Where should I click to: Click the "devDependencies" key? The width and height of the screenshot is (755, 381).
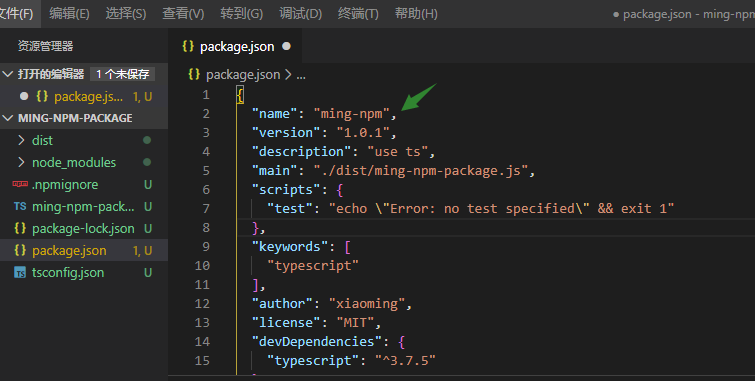[317, 342]
